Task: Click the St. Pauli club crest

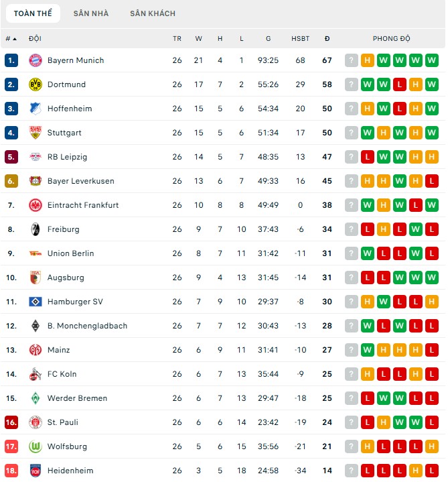Action: point(35,422)
